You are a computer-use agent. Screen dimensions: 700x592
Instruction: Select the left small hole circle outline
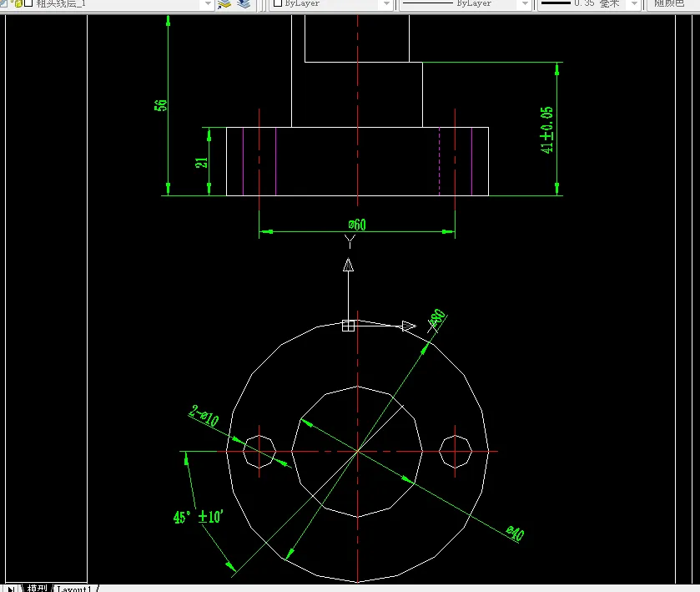point(259,451)
